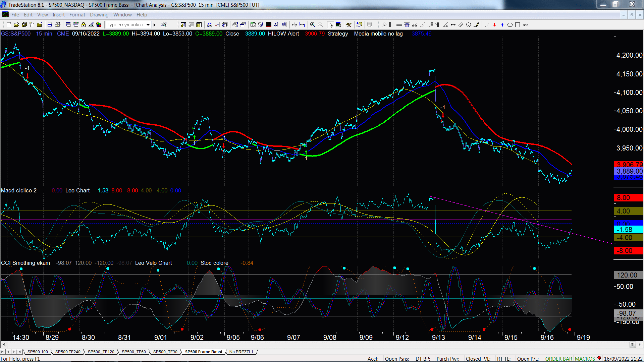Screen dimensions: 644x362
Task: Click the red 8.00 level marker
Action: (629, 198)
